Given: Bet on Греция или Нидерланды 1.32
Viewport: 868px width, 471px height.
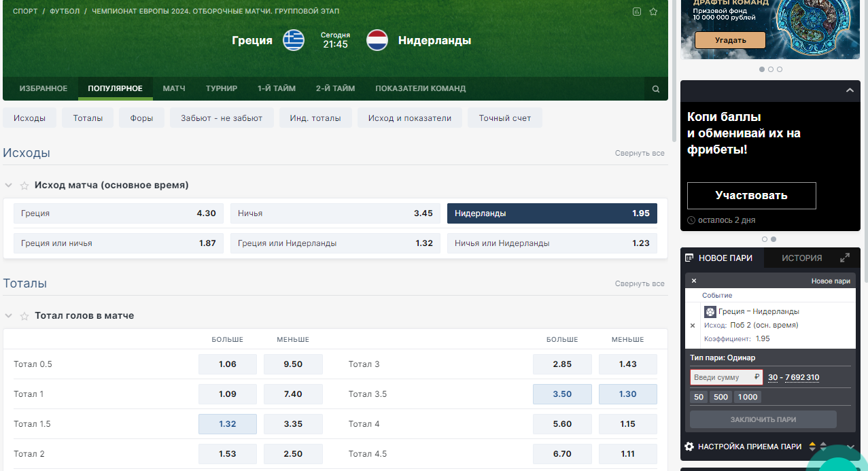Looking at the screenshot, I should point(335,243).
